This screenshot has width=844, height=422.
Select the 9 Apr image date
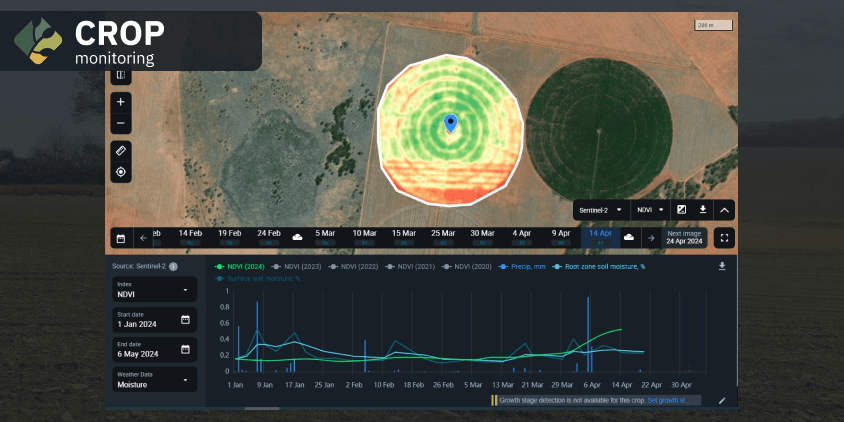[x=561, y=237]
